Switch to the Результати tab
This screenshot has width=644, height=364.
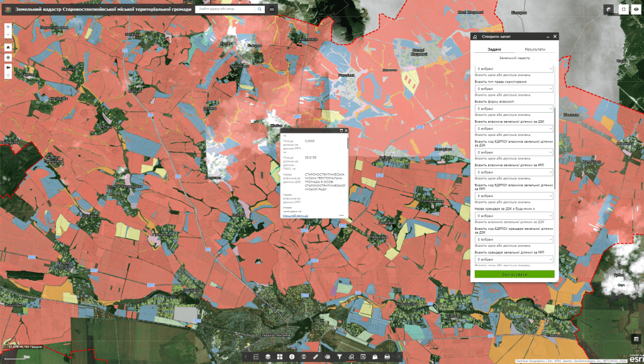[x=535, y=49]
